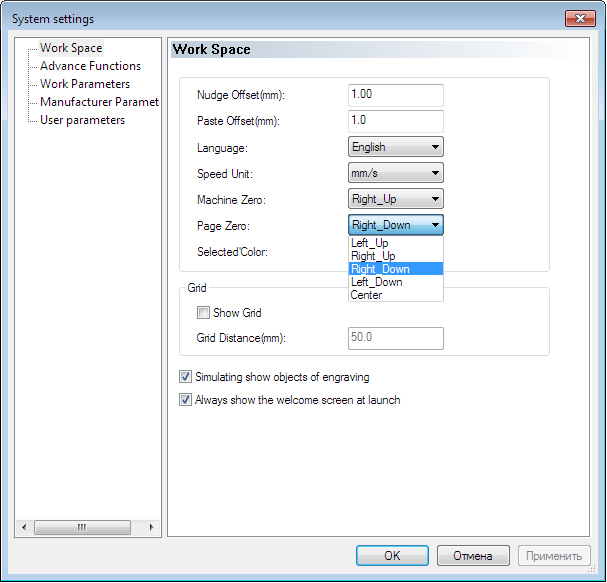Open the Language dropdown

(396, 147)
